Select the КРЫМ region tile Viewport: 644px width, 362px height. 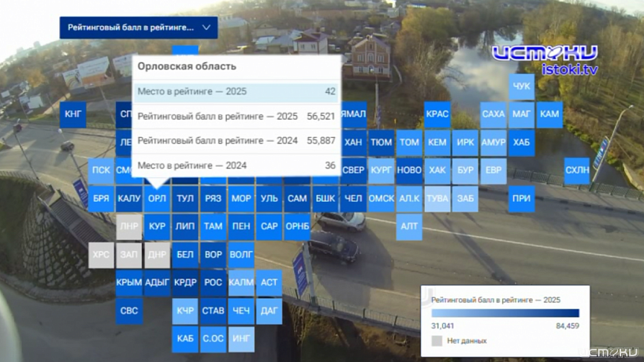pos(128,282)
